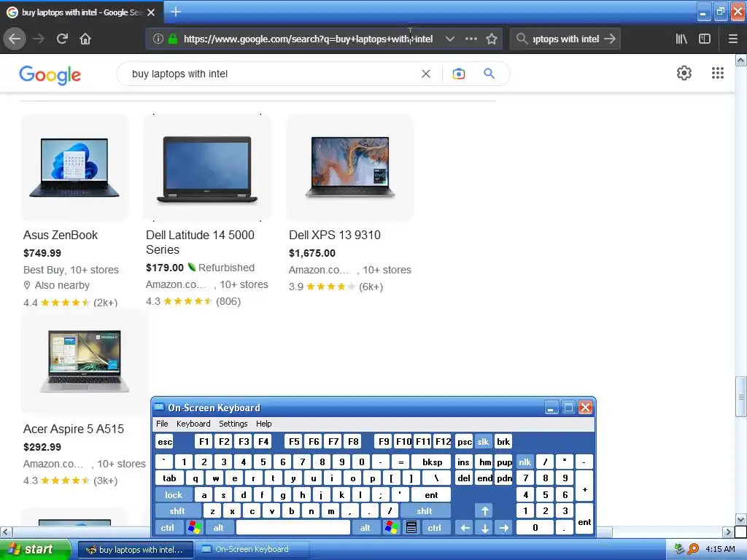This screenshot has width=747, height=560.
Task: Switch to Firefox taskbar button
Action: point(136,549)
